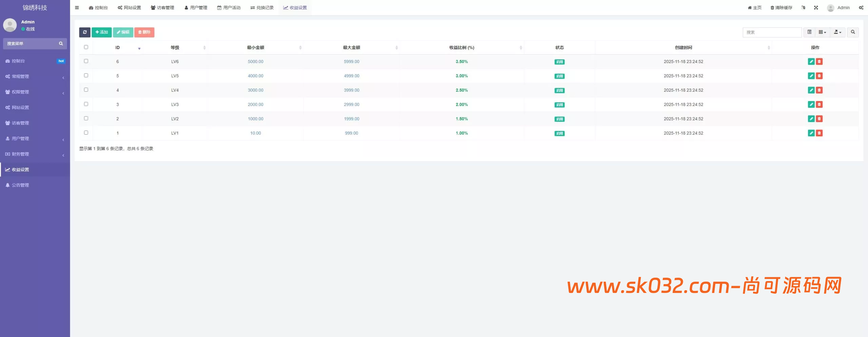Open the search magnifier icon beside search box
The image size is (868, 337).
click(853, 32)
